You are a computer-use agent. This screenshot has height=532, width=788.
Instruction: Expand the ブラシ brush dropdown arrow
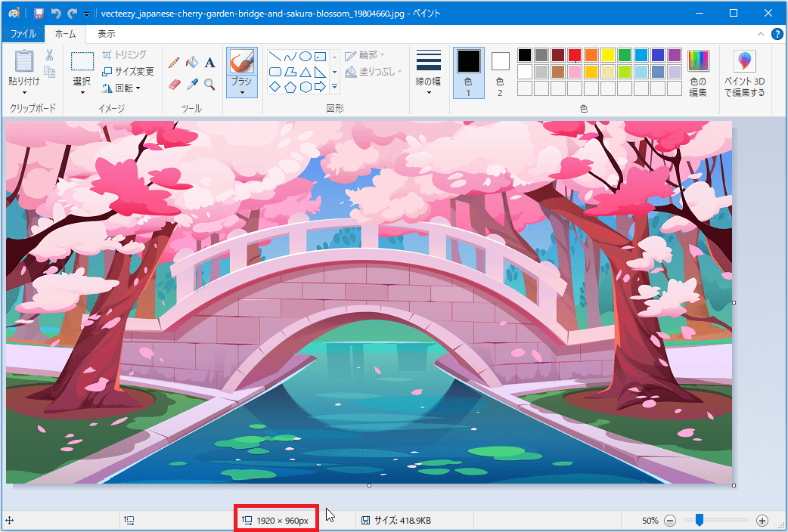point(242,93)
